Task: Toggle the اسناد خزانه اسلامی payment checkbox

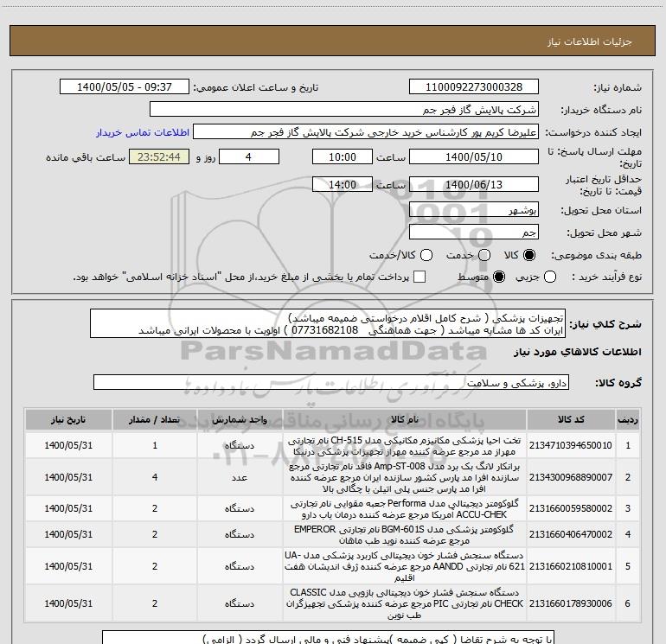Action: coord(419,277)
